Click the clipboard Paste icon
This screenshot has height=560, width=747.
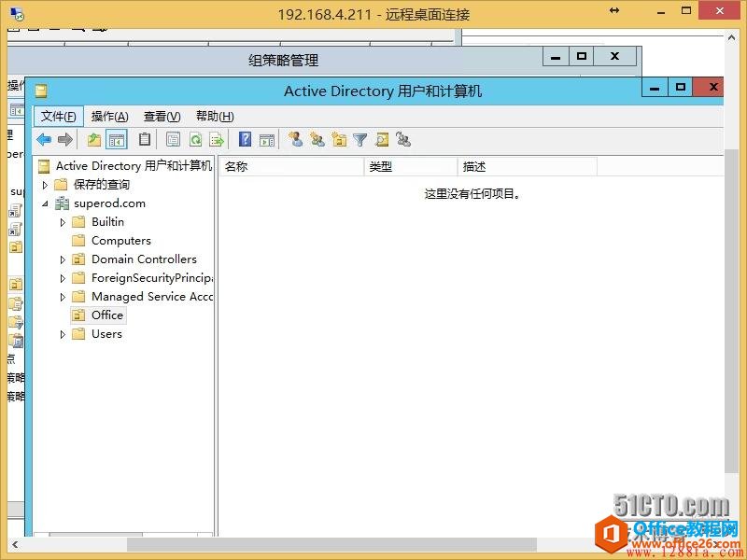[145, 139]
